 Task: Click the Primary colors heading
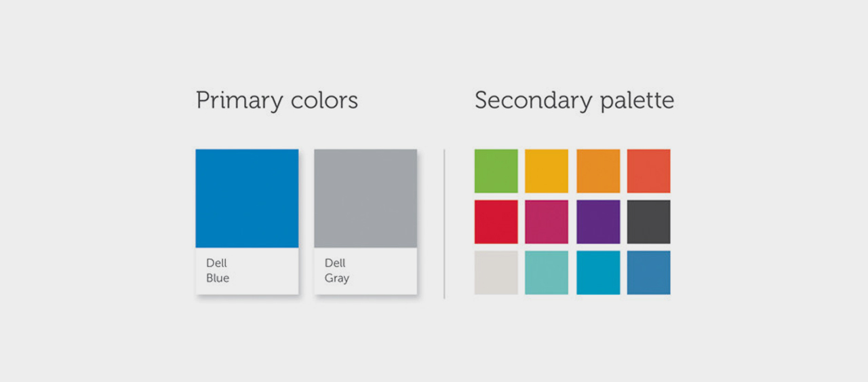coord(277,100)
